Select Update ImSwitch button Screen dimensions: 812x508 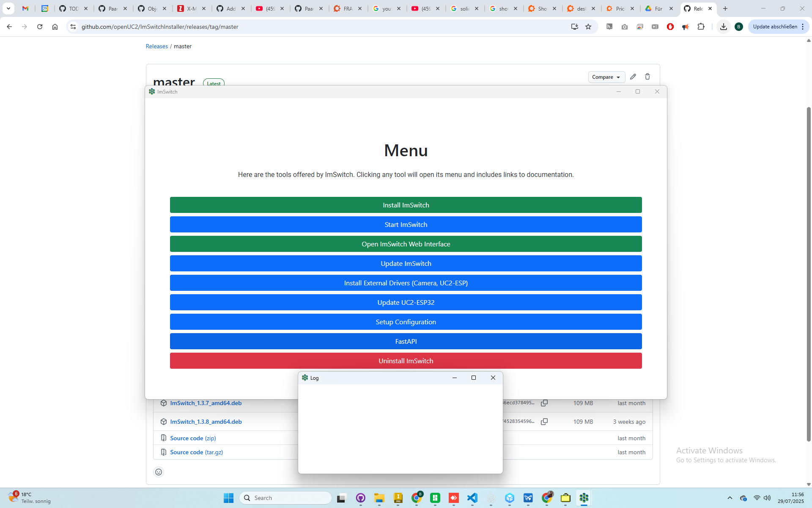click(406, 263)
